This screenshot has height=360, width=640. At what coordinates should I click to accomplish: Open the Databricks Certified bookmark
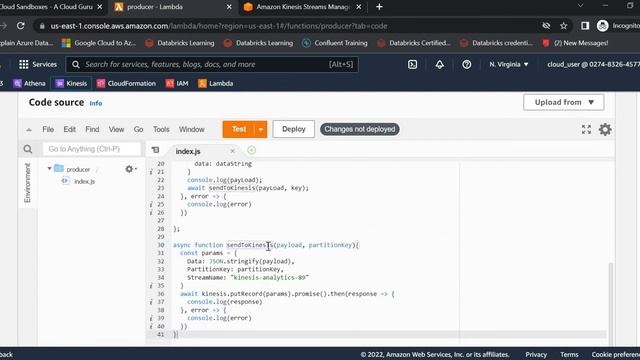click(414, 43)
